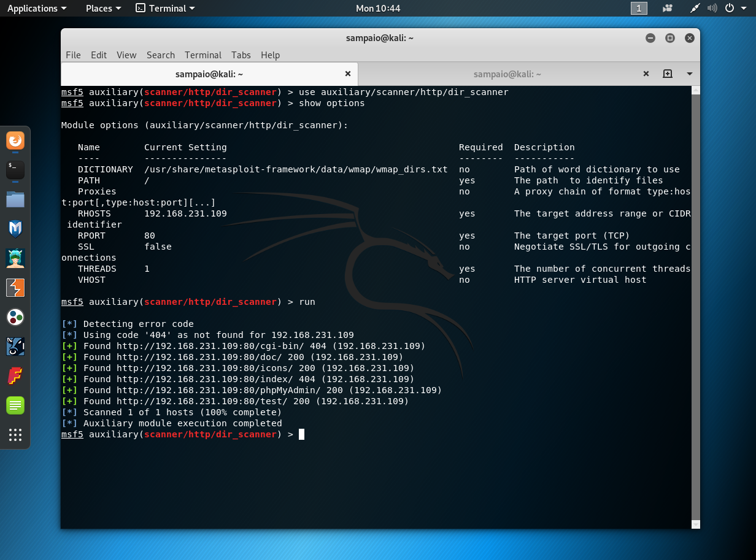The width and height of the screenshot is (756, 560).
Task: Launch Metasploit from the dock
Action: click(x=15, y=229)
